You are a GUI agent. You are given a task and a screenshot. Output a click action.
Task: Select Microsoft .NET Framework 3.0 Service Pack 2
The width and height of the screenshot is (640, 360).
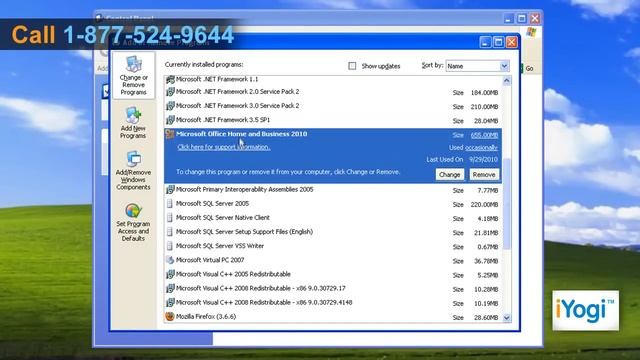[x=237, y=106]
